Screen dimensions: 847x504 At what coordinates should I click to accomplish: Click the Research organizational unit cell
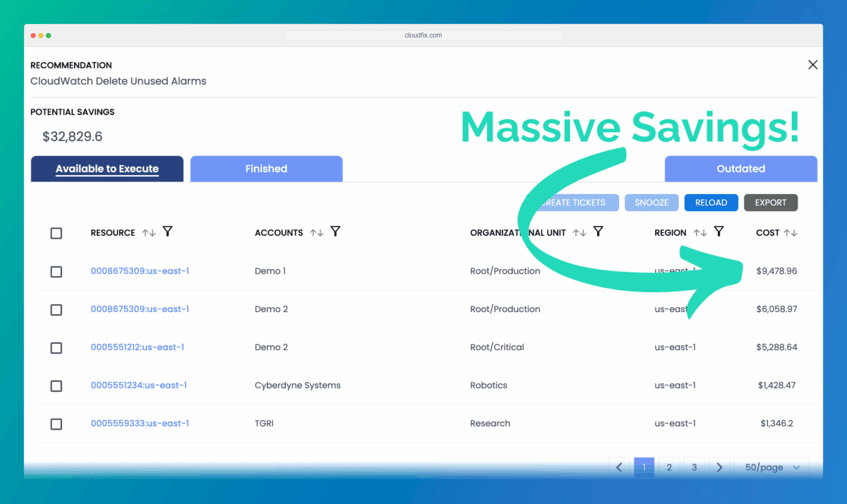point(490,424)
